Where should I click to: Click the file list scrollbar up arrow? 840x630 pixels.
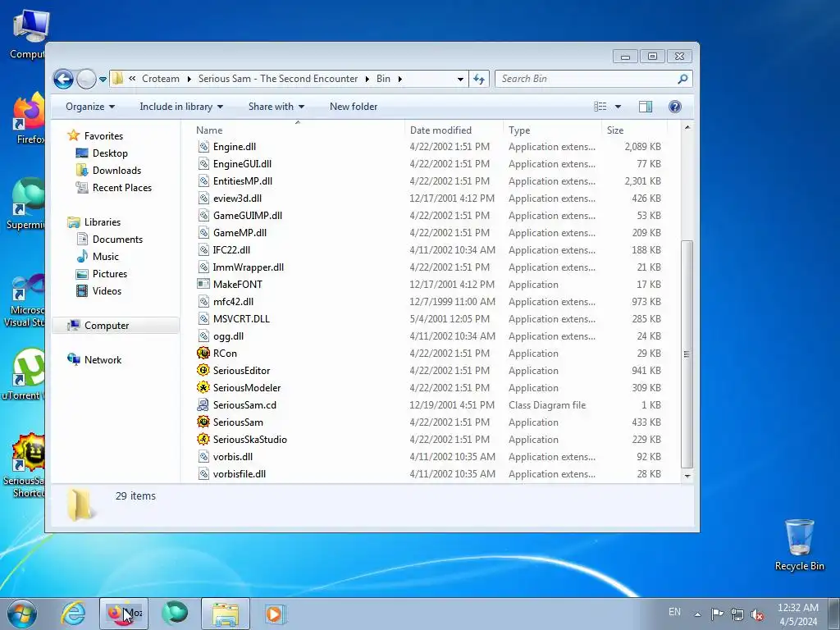(687, 127)
